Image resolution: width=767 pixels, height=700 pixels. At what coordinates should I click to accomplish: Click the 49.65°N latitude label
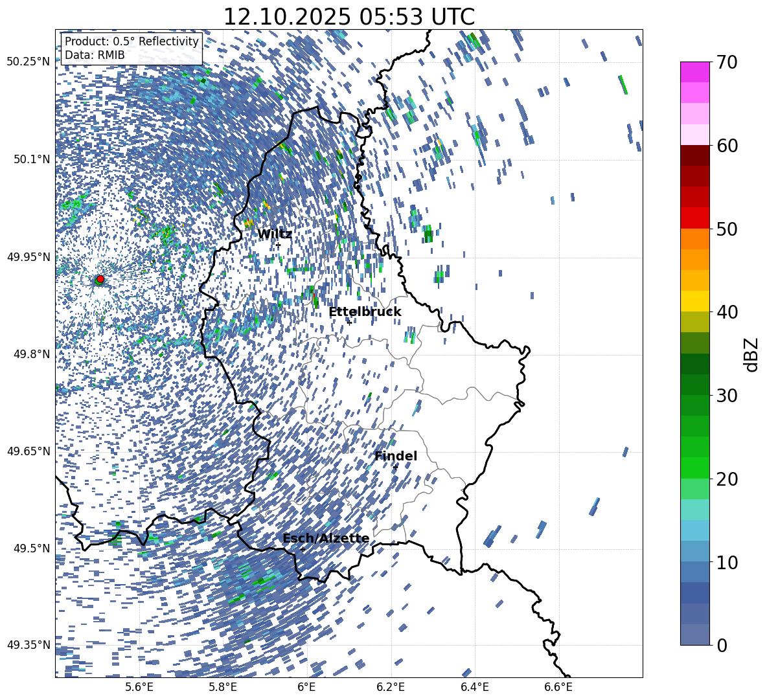pyautogui.click(x=29, y=451)
